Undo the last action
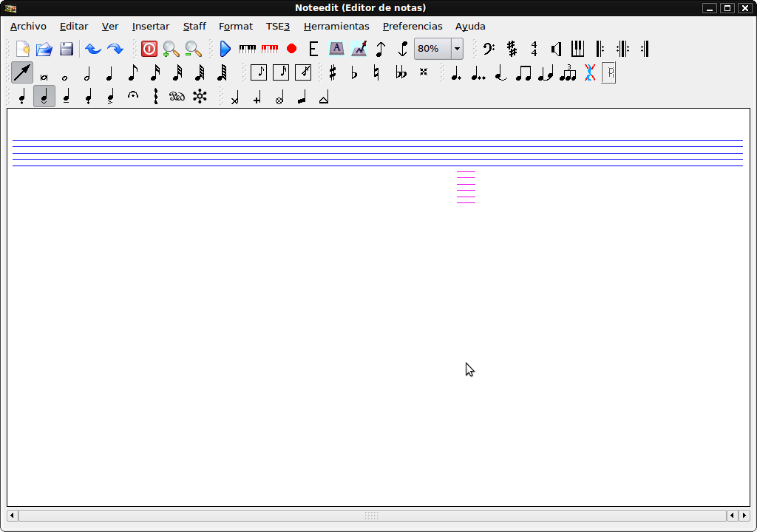Image resolution: width=757 pixels, height=532 pixels. 93,49
